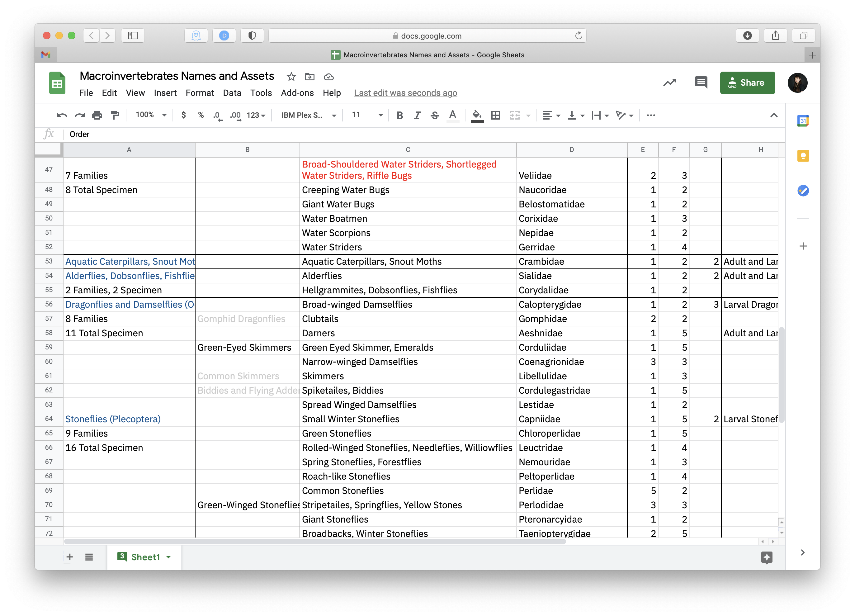
Task: Click the Print icon
Action: pos(97,115)
